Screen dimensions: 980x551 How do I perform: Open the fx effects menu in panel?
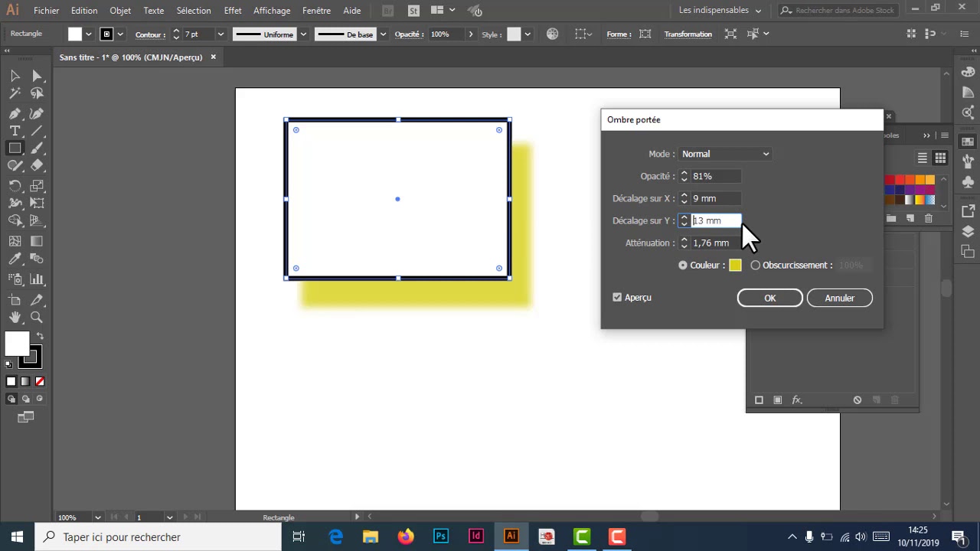[797, 400]
